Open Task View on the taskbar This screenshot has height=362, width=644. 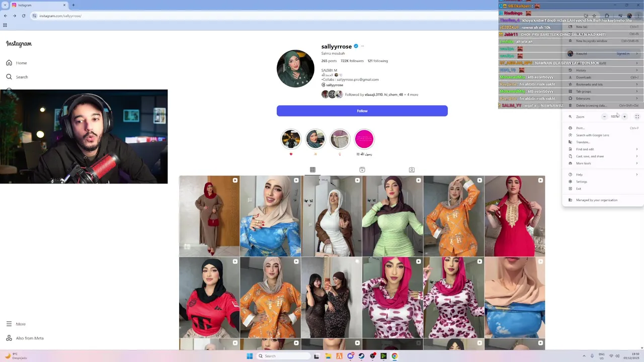(x=316, y=356)
